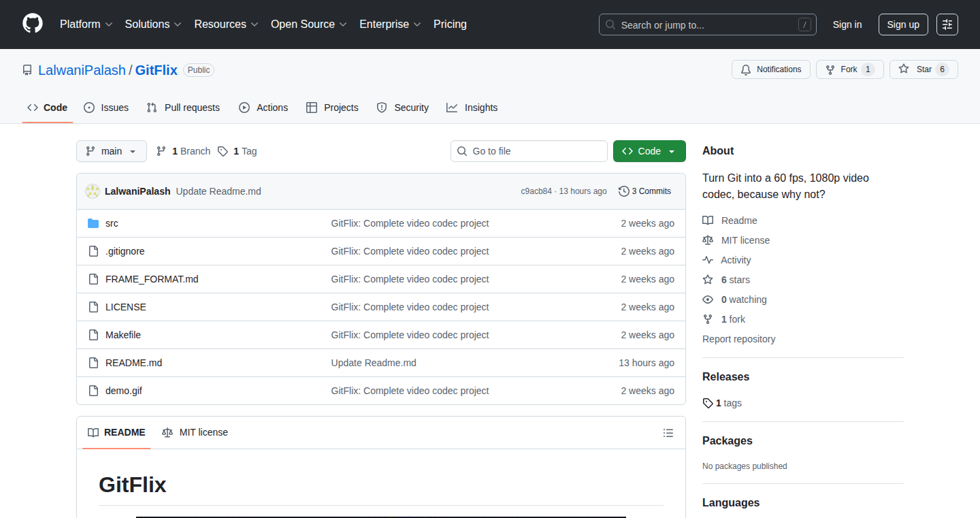Open the main branch selector dropdown
Viewport: 980px width, 518px height.
click(x=112, y=151)
